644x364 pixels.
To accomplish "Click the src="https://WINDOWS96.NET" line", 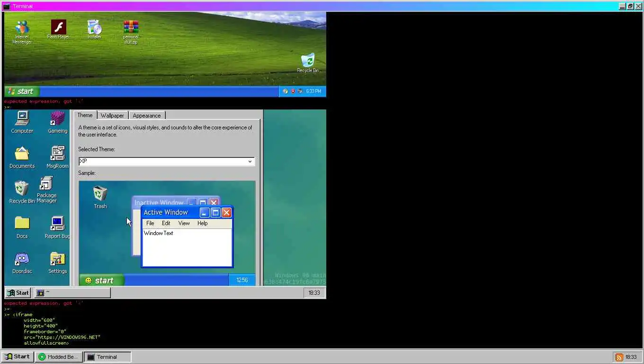I will click(x=62, y=337).
